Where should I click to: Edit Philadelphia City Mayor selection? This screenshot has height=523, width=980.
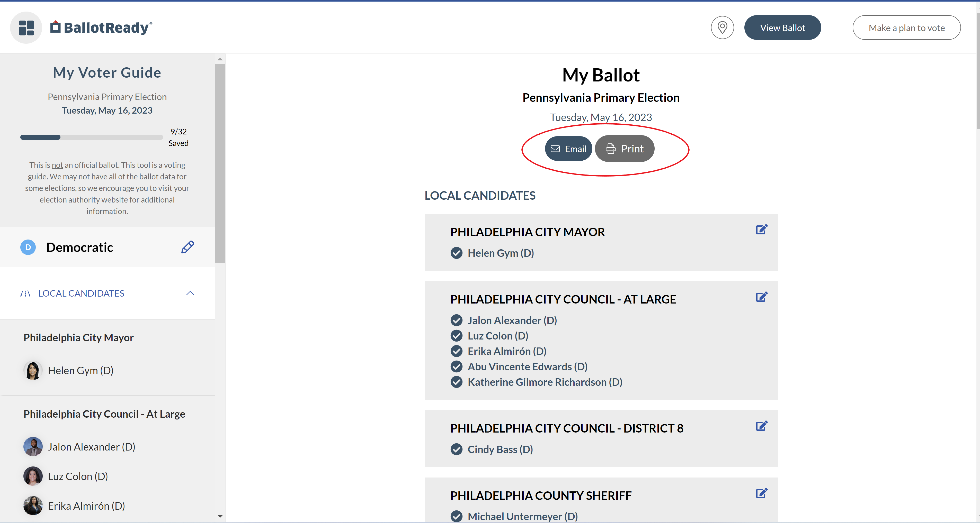pos(761,230)
